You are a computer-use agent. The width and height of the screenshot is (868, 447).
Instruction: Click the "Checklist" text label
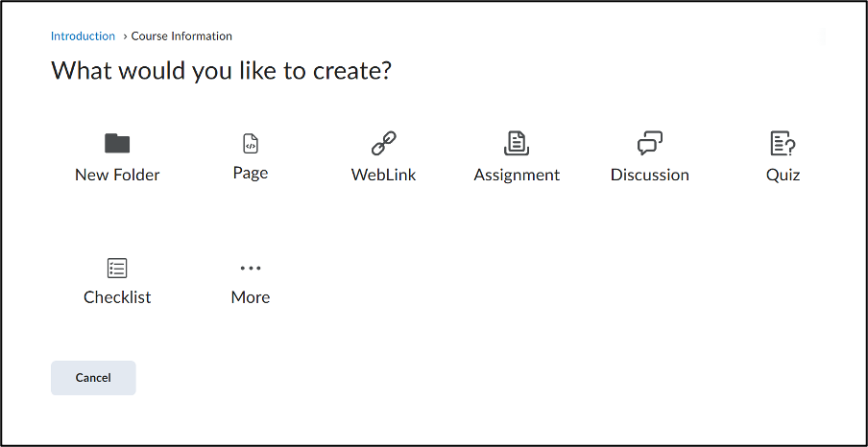click(117, 297)
